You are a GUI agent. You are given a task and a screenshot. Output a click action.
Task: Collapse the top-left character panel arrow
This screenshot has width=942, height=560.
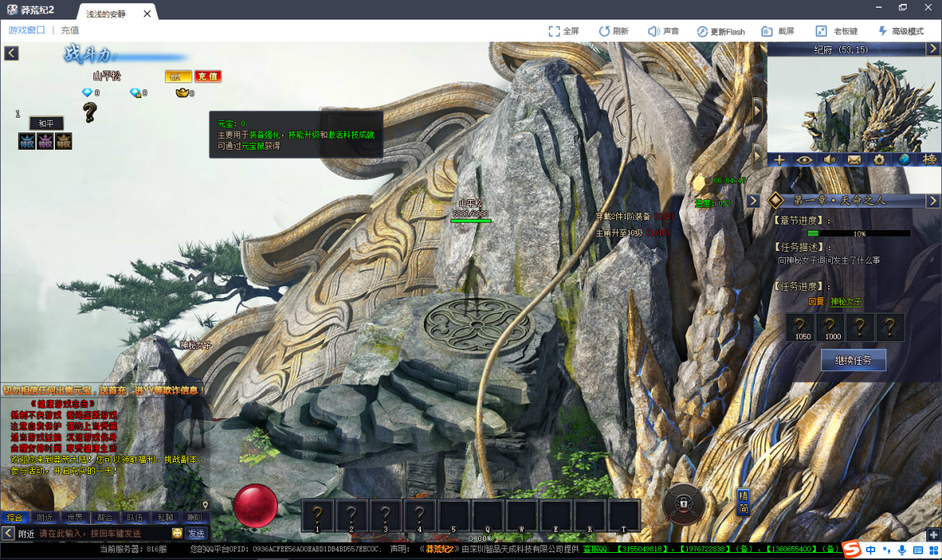(x=11, y=53)
